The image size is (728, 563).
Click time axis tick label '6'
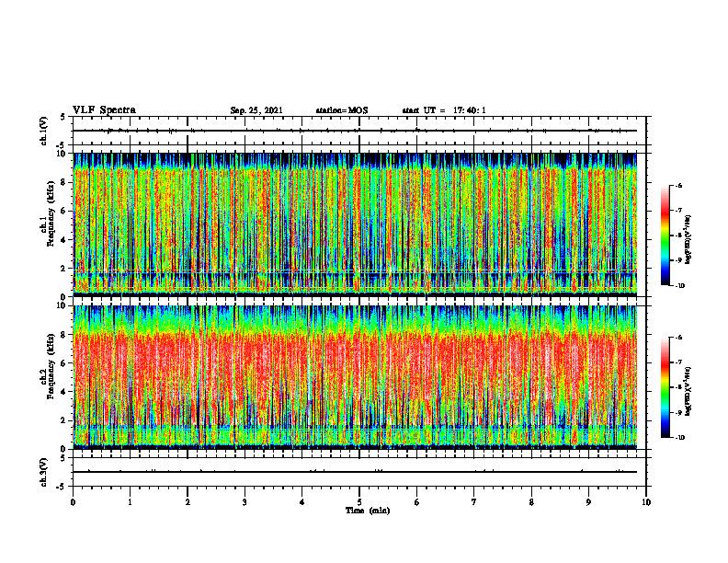(x=417, y=502)
